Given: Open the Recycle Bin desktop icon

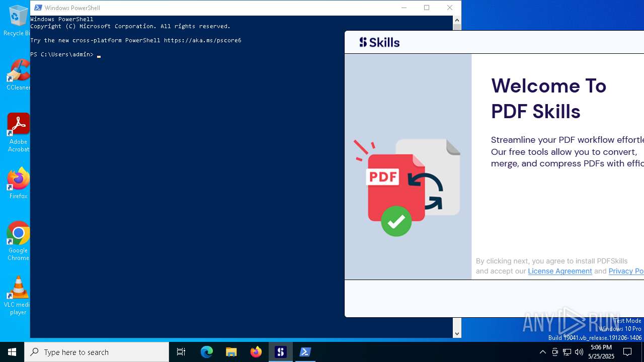Looking at the screenshot, I should point(18,21).
